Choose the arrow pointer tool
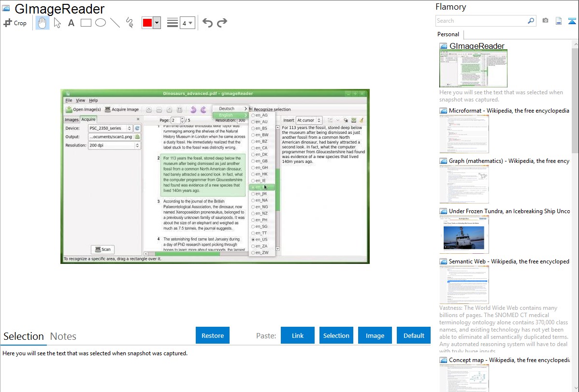579x392 pixels. coord(57,23)
